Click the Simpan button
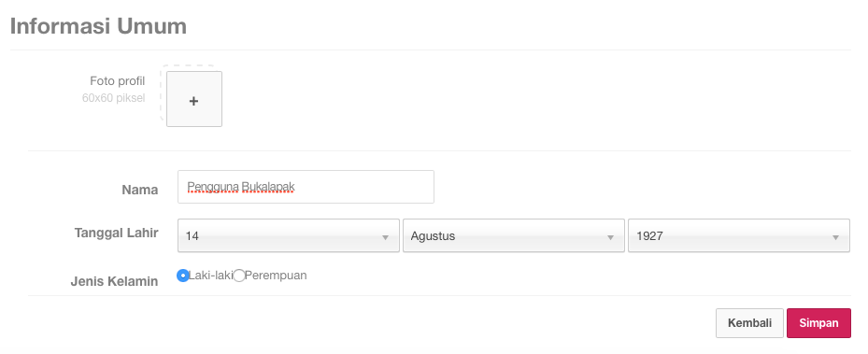This screenshot has height=354, width=868. point(818,323)
